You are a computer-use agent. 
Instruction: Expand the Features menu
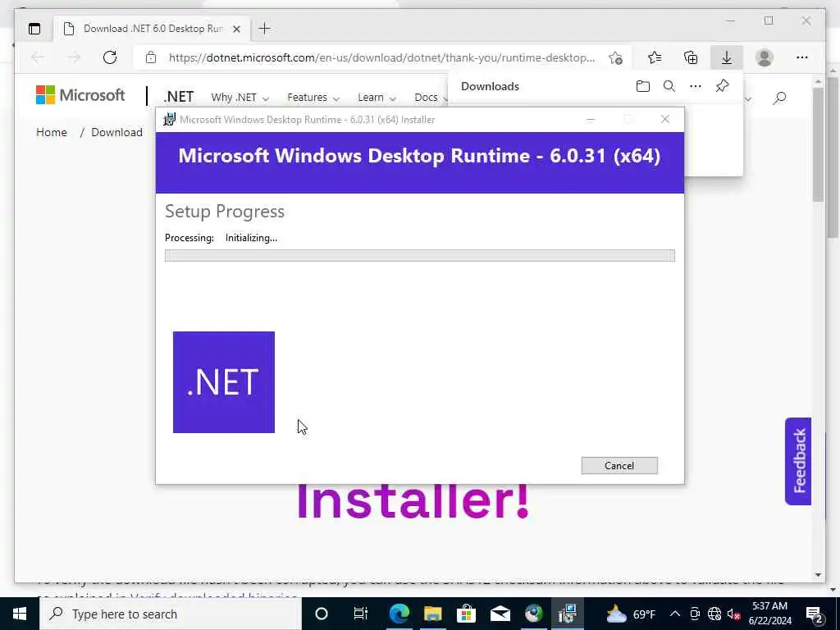[x=313, y=98]
